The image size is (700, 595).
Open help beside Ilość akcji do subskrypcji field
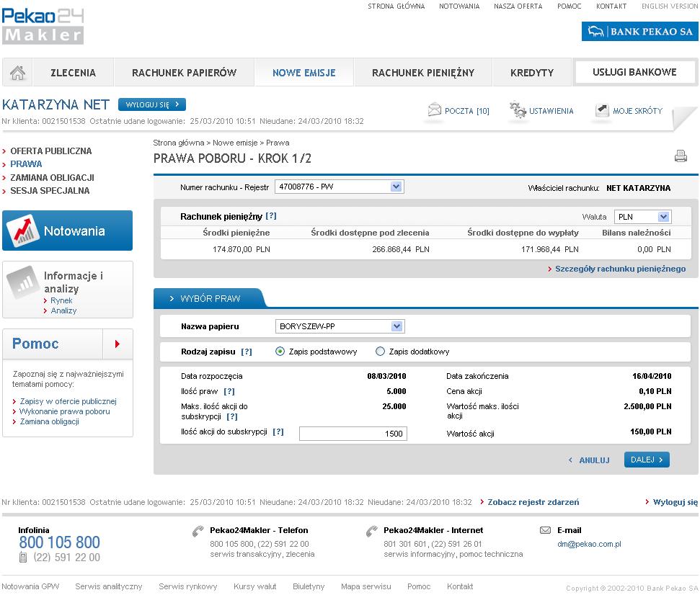coord(278,431)
